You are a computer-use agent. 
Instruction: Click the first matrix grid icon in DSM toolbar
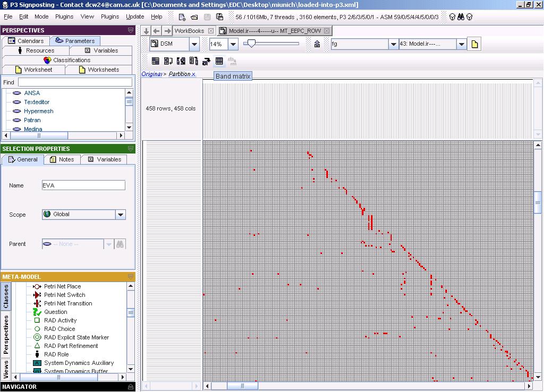155,61
